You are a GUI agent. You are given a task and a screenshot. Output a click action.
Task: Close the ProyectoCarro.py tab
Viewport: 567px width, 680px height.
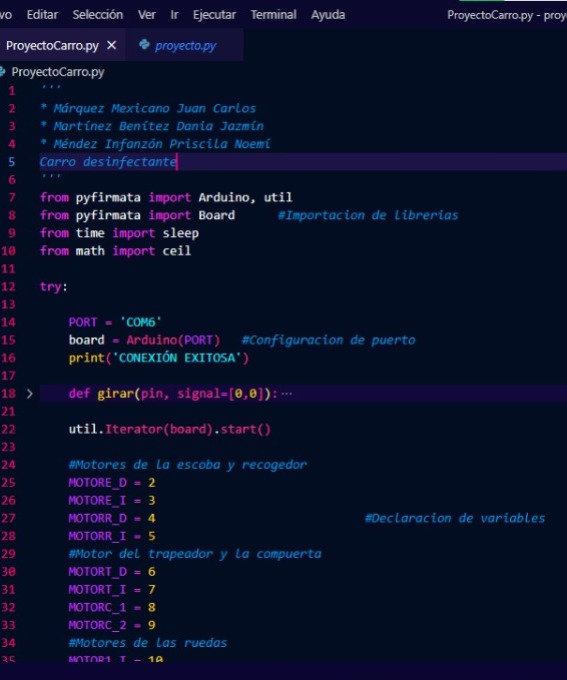pos(111,45)
